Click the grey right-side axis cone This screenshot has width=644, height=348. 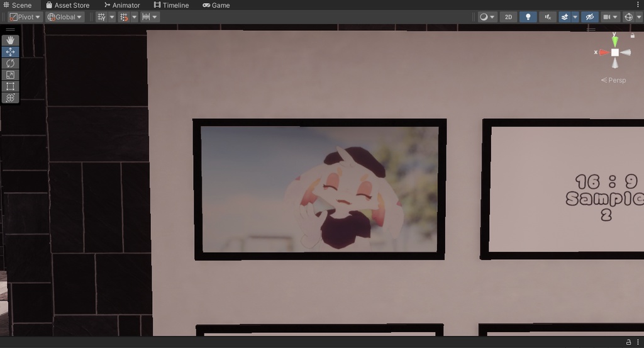coord(626,52)
